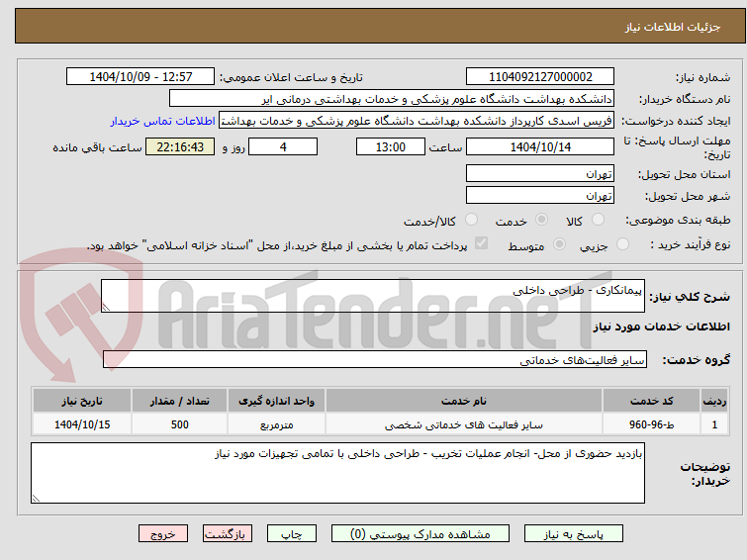Click the تاریخ نیاز column header
Screen dimensions: 747x560
(82, 401)
